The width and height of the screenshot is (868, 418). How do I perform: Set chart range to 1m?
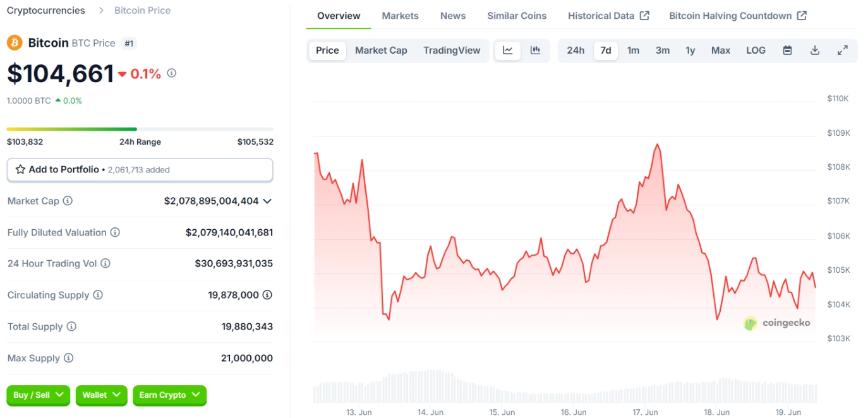pos(633,51)
